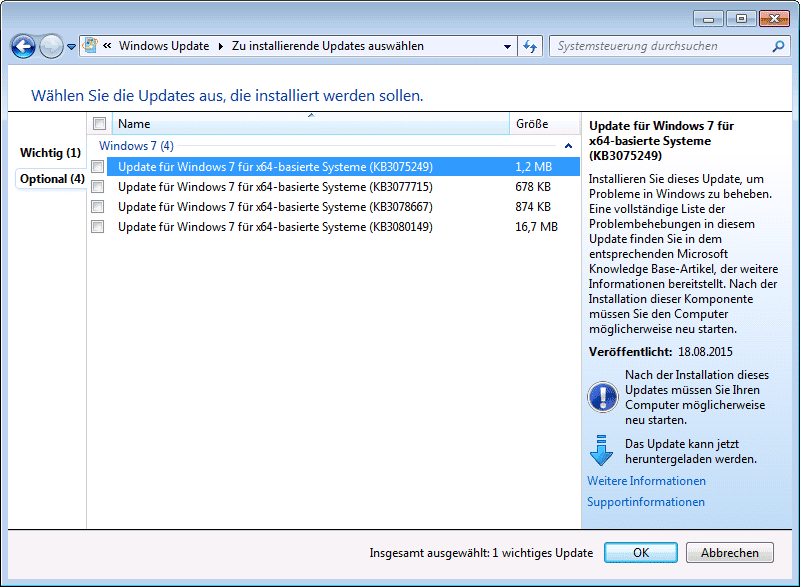
Task: Click the double chevron in address bar
Action: tap(107, 45)
